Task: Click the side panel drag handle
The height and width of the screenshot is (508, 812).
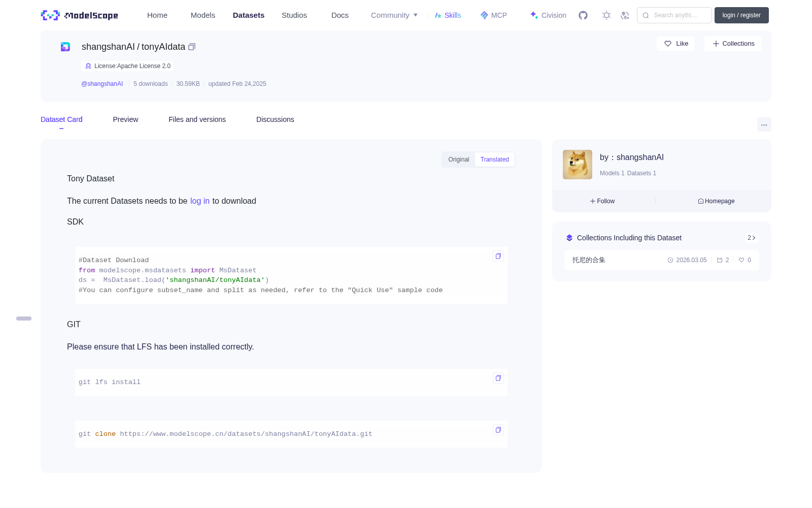Action: click(24, 319)
